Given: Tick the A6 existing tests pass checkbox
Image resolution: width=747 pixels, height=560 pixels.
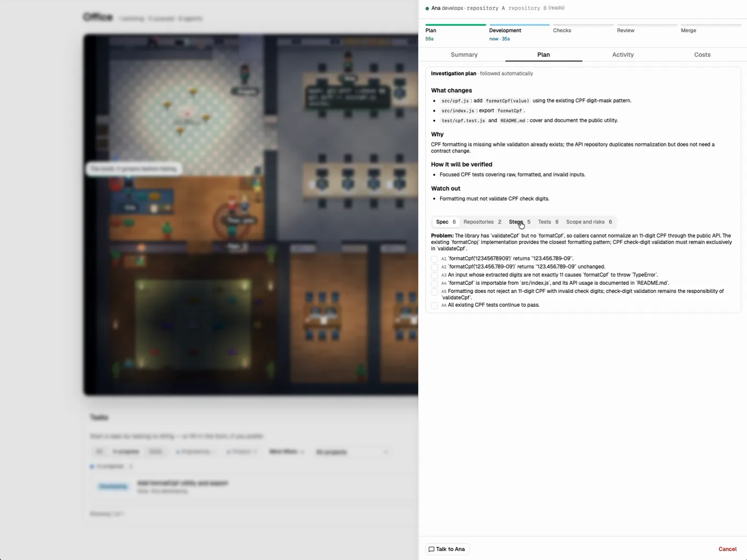Looking at the screenshot, I should tap(435, 306).
